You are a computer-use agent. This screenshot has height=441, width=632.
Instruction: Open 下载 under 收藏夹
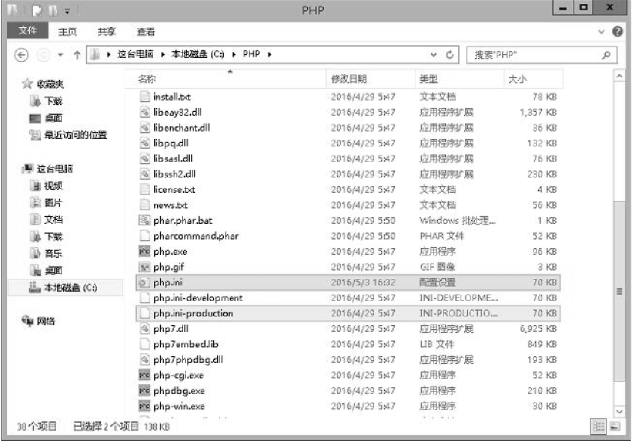click(53, 101)
